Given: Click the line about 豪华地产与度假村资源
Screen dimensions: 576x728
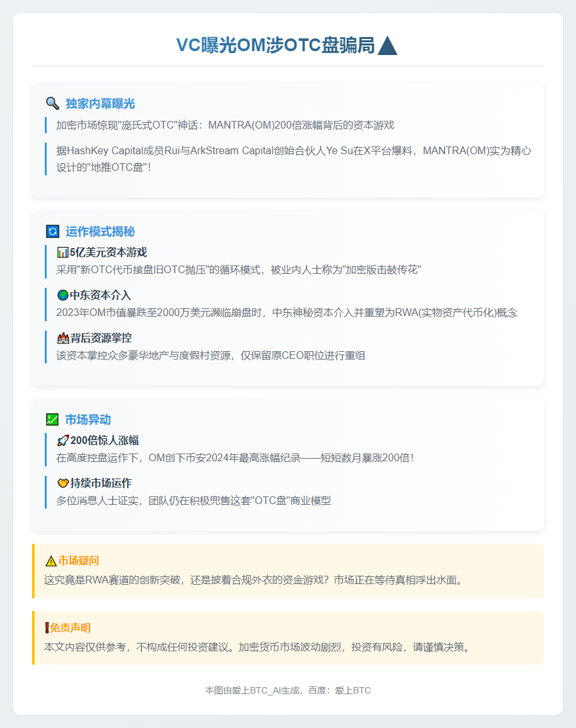Looking at the screenshot, I should tap(211, 356).
